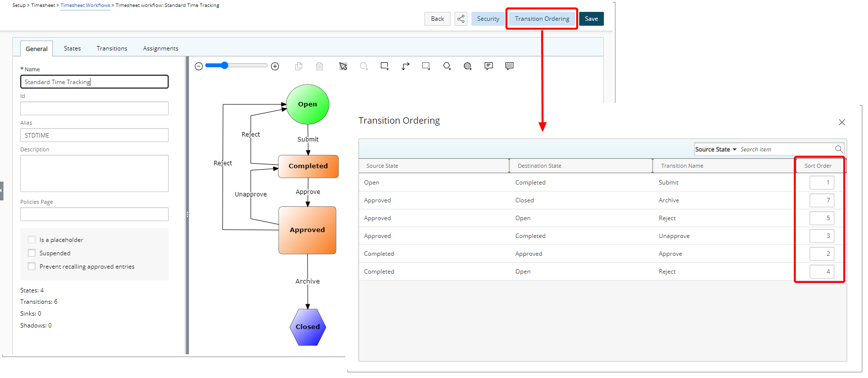Viewport: 868px width, 378px height.
Task: Choose the add rectangle state tool
Action: click(x=384, y=66)
